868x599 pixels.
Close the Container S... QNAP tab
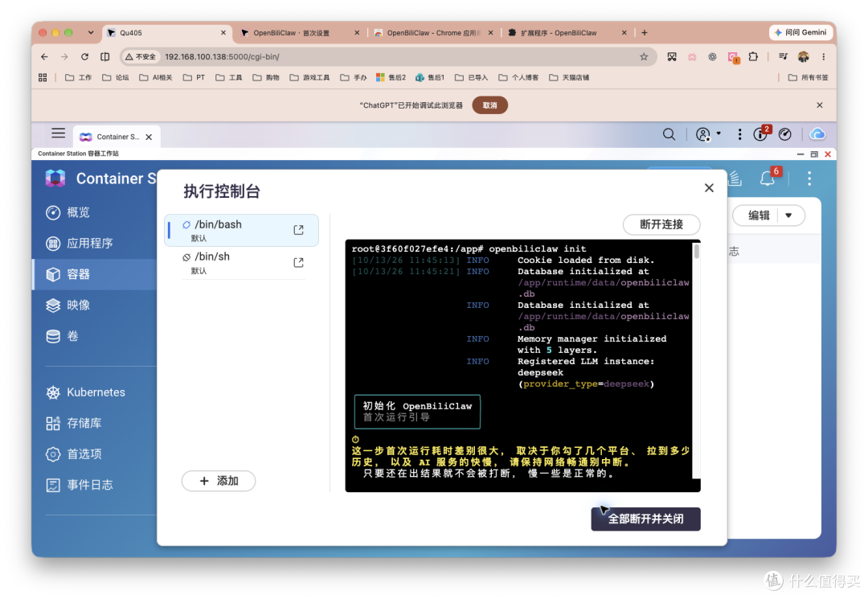point(149,137)
